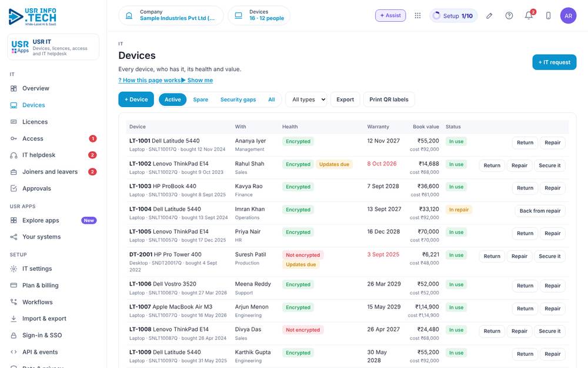The width and height of the screenshot is (588, 368).
Task: Click the Joiners and leavers briefcase icon
Action: pos(14,172)
